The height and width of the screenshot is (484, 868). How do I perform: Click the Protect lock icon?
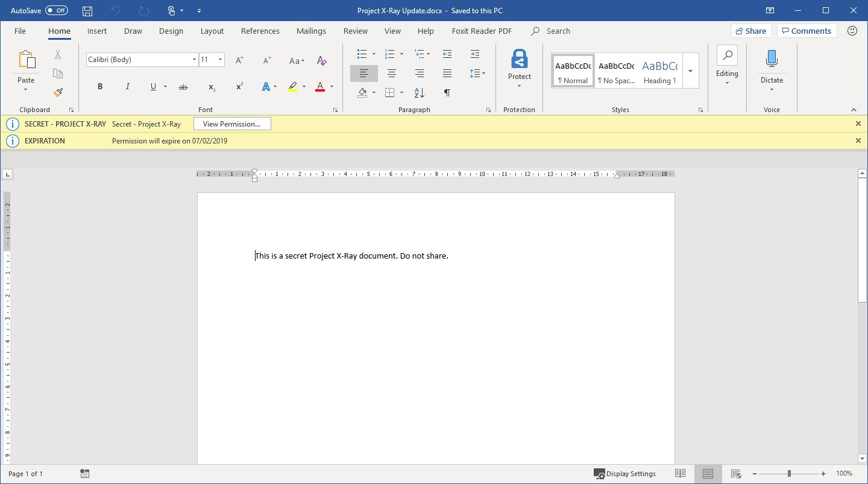(x=519, y=59)
